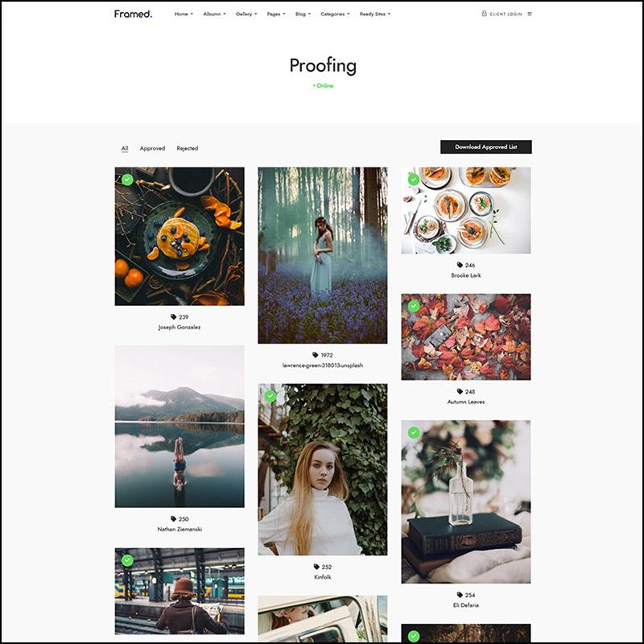Viewport: 644px width, 644px height.
Task: Click the tag icon beside 248
Action: click(x=460, y=391)
